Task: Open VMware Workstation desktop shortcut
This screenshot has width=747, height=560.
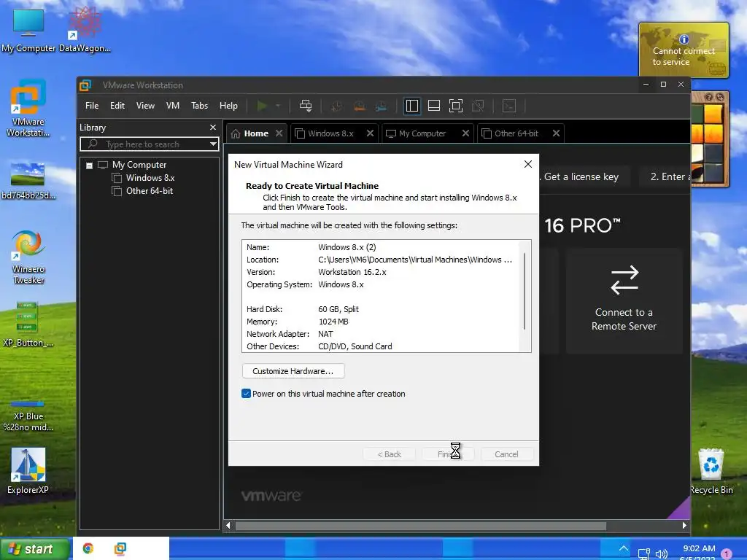Action: (x=28, y=108)
